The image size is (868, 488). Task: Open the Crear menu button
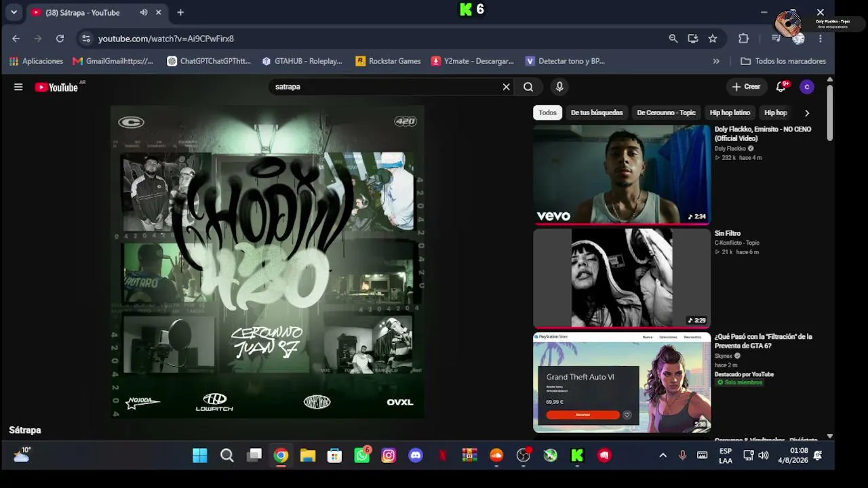click(x=746, y=87)
